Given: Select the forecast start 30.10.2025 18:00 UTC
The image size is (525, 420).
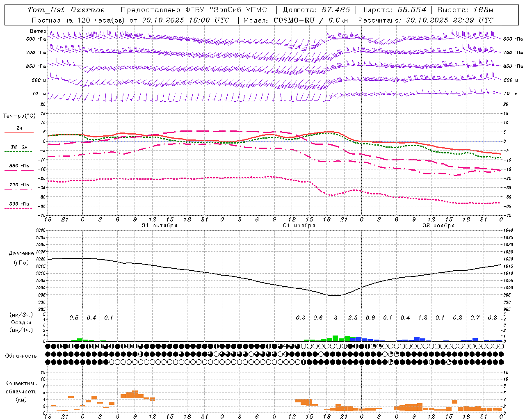Looking at the screenshot, I should (185, 20).
